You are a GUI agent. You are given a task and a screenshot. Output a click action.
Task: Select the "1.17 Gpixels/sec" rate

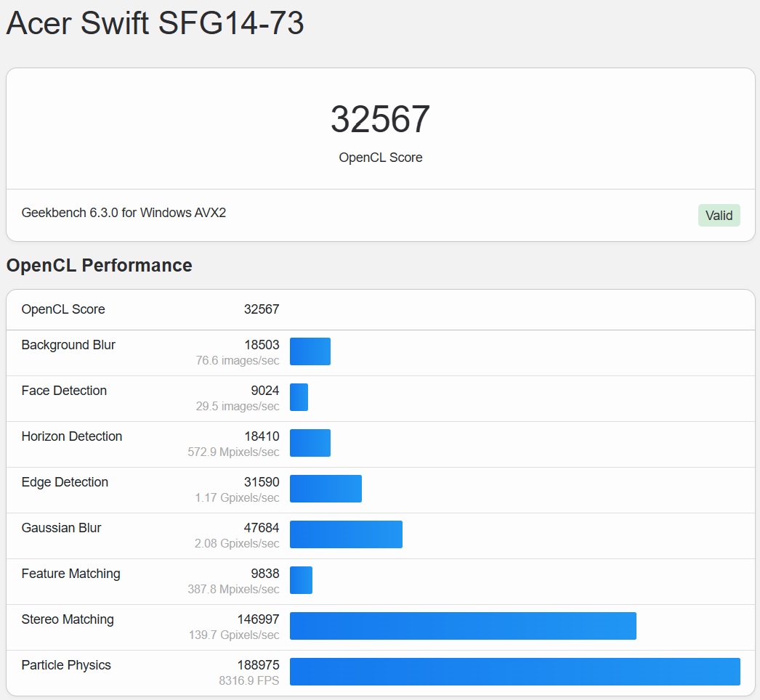tap(237, 497)
